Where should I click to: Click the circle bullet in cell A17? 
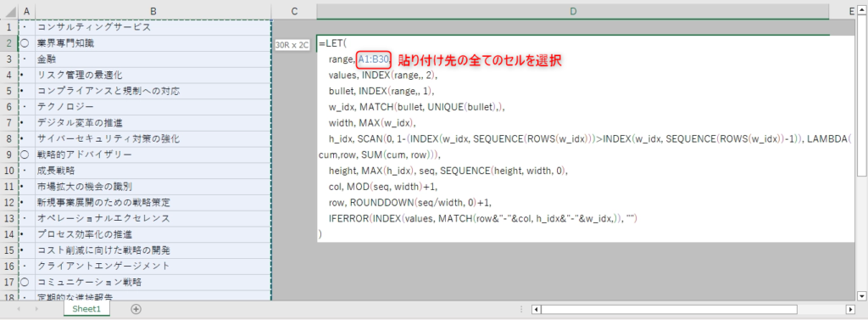(24, 283)
